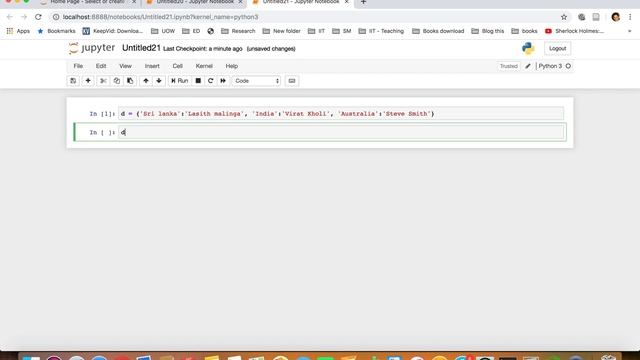Rename the notebook title Untitled21
640x360 pixels.
141,48
